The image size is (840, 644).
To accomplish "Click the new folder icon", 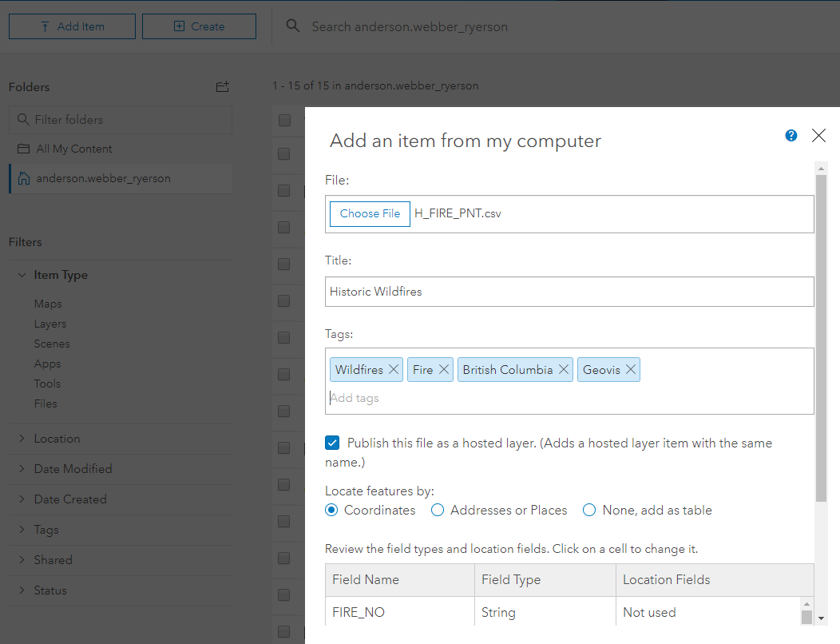I will pyautogui.click(x=223, y=87).
